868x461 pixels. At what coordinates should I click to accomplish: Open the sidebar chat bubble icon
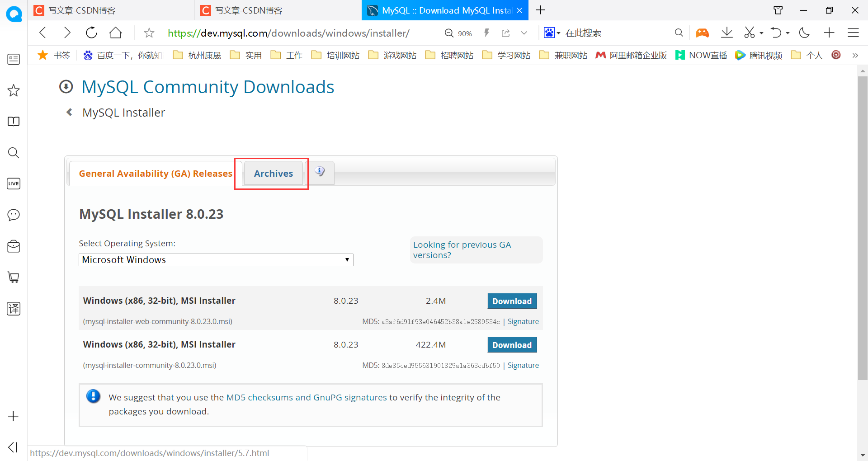point(14,215)
